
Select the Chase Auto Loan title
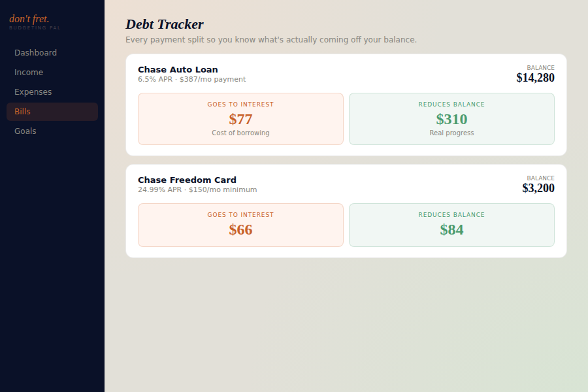click(x=178, y=69)
